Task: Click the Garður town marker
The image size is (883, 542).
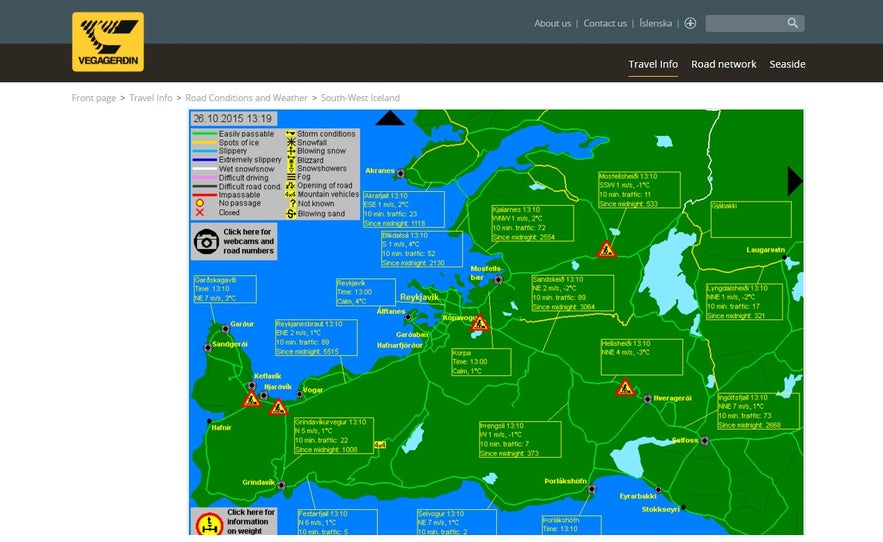Action: coord(225,328)
